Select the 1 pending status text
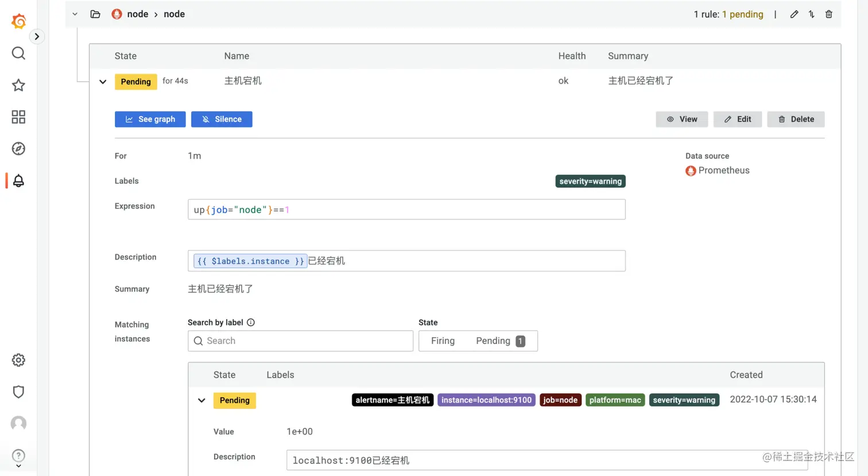The image size is (868, 476). 743,14
